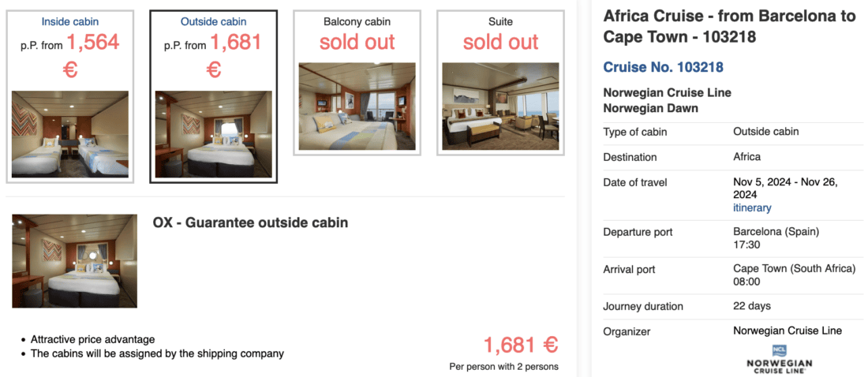Image resolution: width=868 pixels, height=377 pixels.
Task: Open the Outside cabin room photo
Action: coord(213,133)
